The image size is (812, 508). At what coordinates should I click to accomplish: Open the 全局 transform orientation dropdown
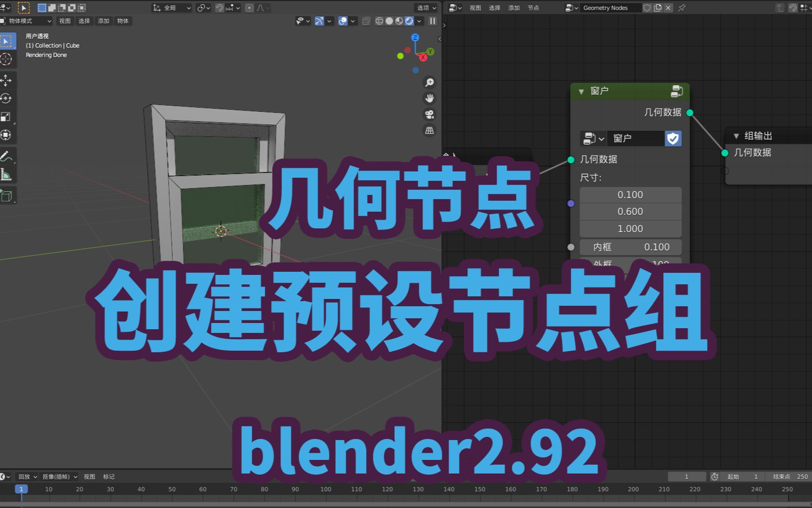(173, 8)
